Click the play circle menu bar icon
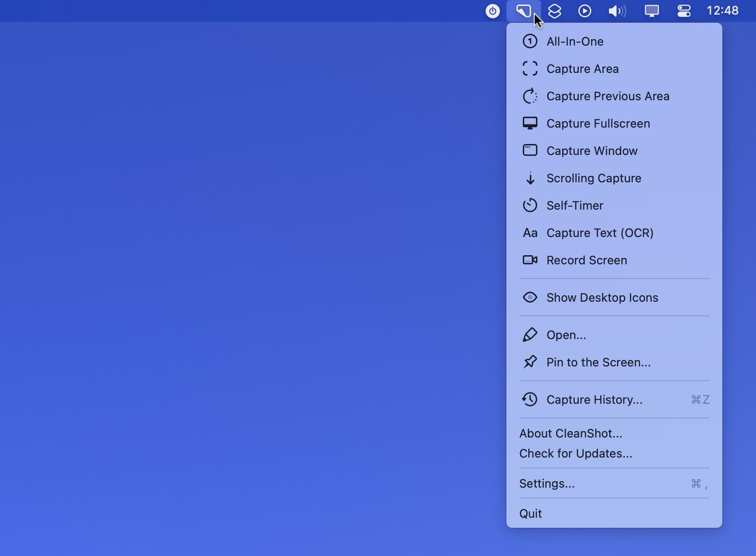Image resolution: width=756 pixels, height=556 pixels. [x=585, y=11]
